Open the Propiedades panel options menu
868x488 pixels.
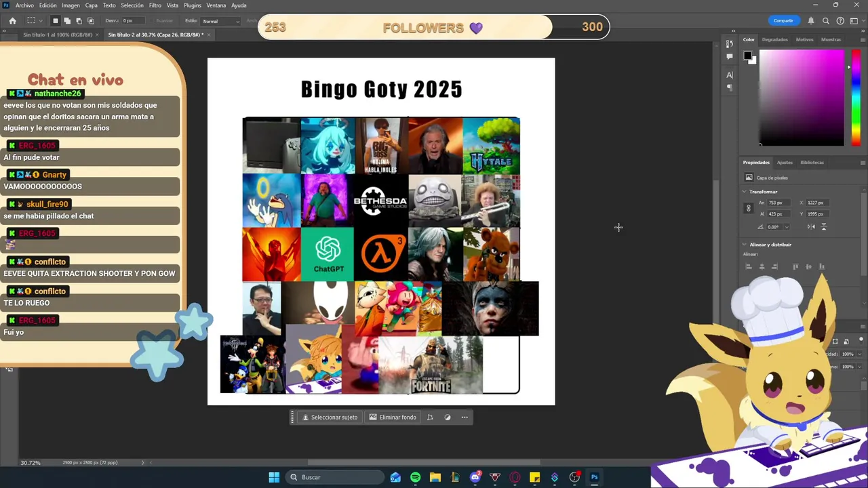(863, 163)
